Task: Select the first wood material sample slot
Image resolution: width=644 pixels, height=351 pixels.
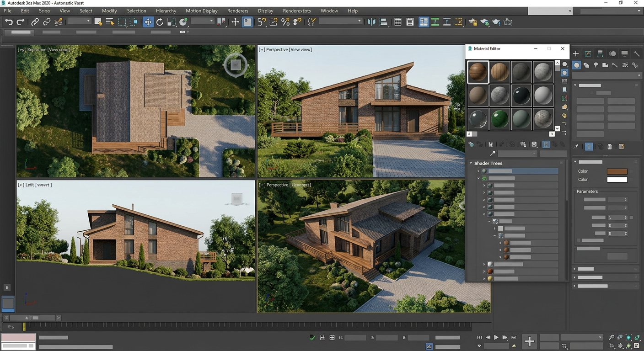Action: tap(478, 71)
